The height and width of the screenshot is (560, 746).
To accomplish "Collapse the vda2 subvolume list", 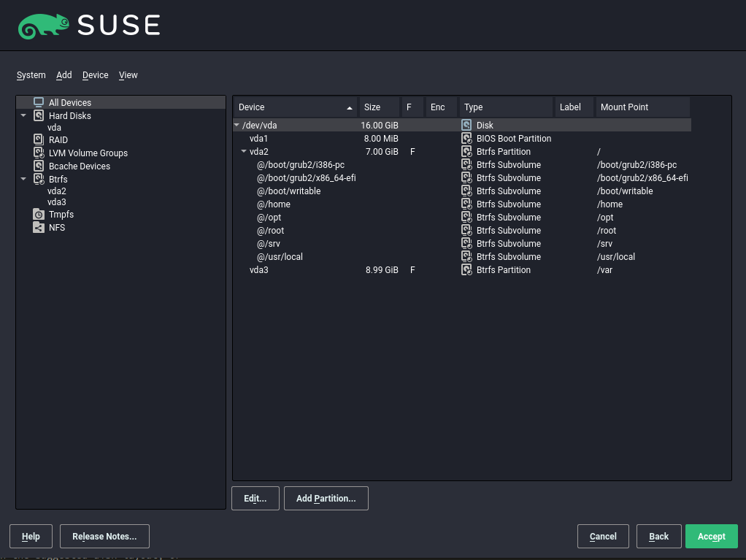I will coord(244,152).
